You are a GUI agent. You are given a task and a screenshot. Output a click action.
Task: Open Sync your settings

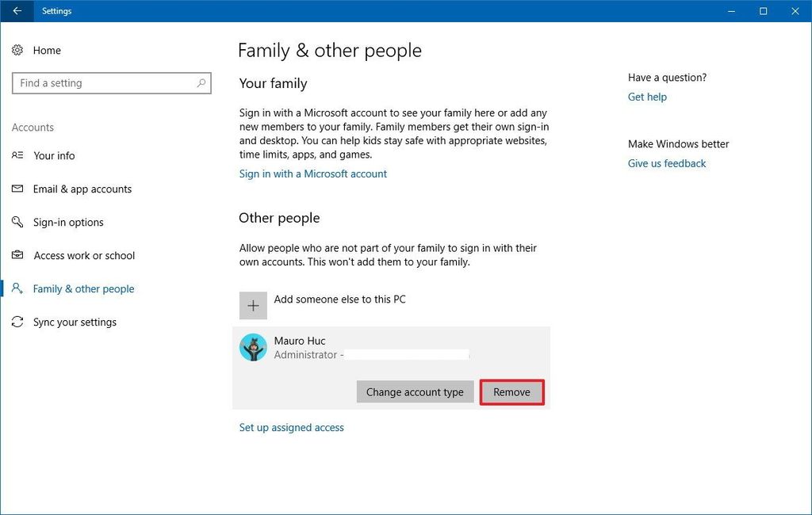tap(75, 322)
